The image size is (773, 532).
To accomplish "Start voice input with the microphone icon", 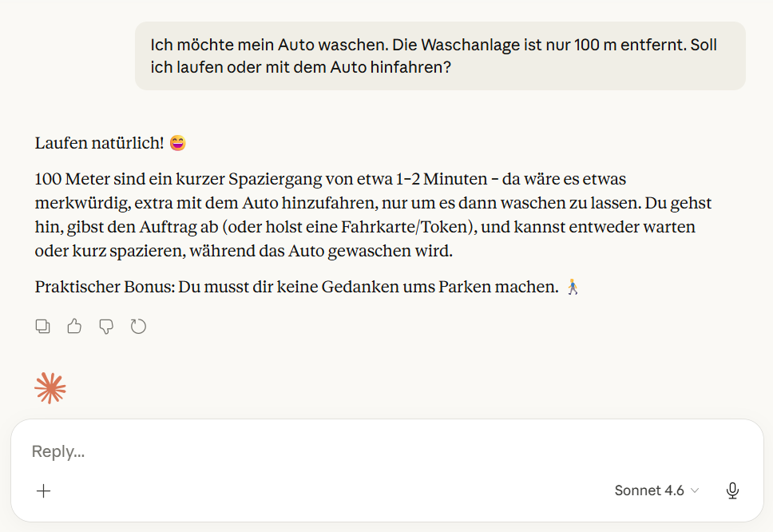I will (x=732, y=490).
